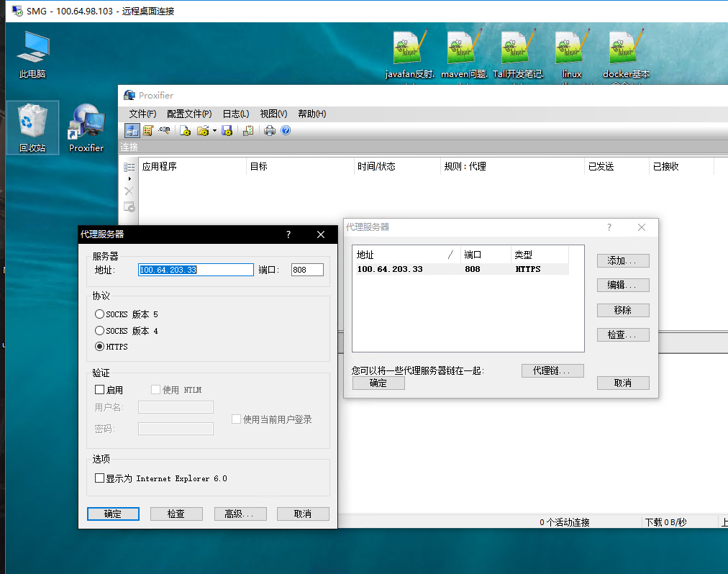Sort by 地址 column header
The image size is (728, 574).
coord(406,255)
